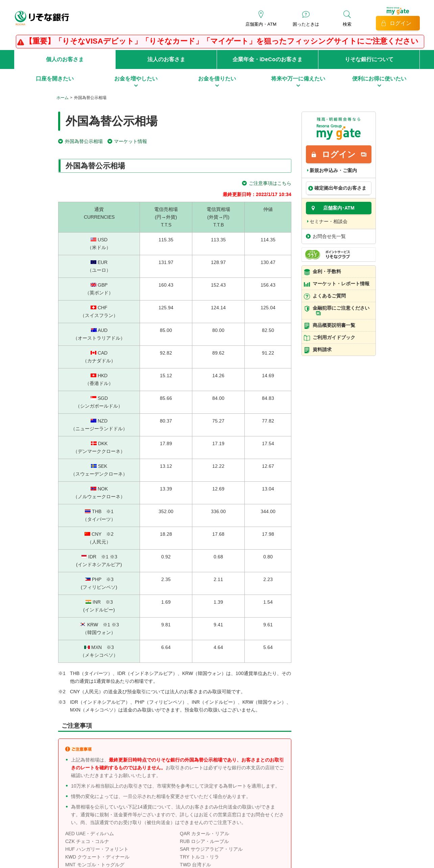
Task: Select GBP 仲値 value 156.43
Action: click(x=268, y=285)
